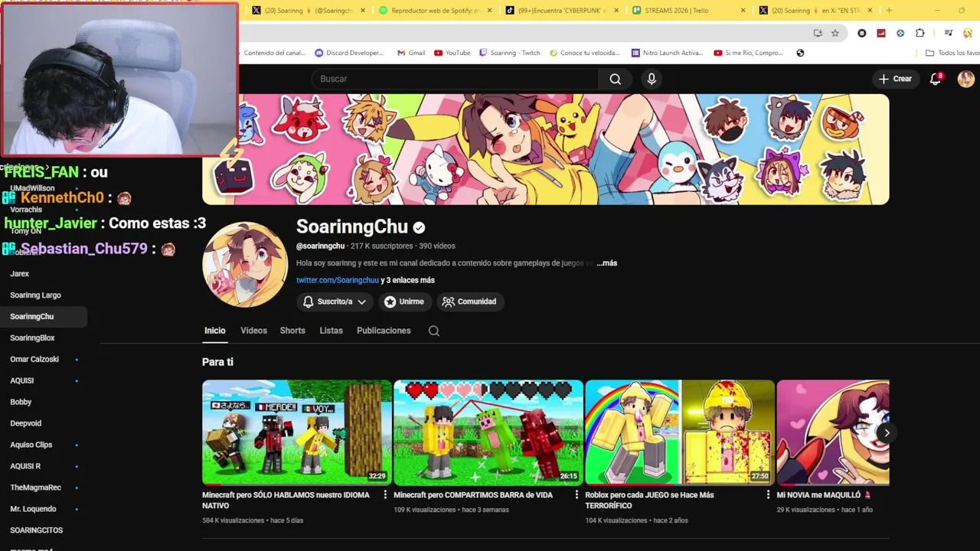Switch to STREAMS 2026 Trello tab

click(x=688, y=11)
